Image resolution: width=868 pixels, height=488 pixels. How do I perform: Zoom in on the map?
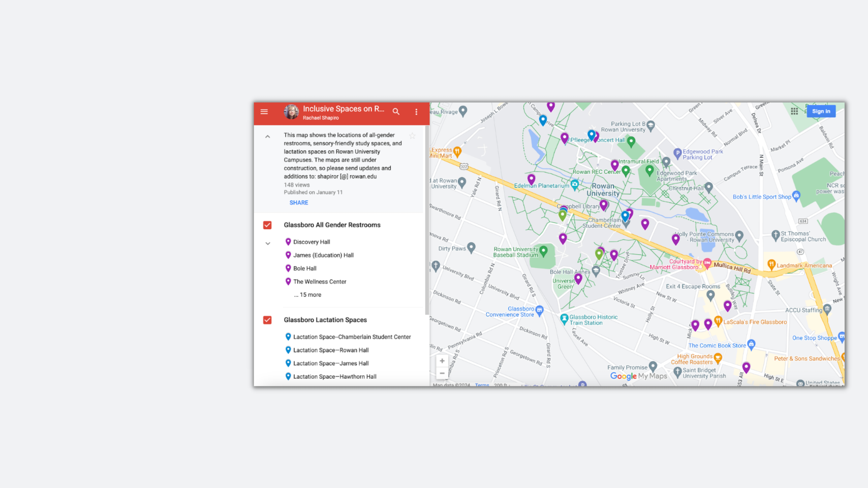(442, 361)
